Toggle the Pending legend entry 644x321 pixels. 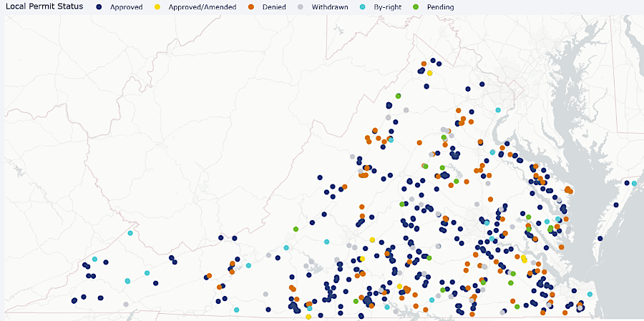point(433,7)
